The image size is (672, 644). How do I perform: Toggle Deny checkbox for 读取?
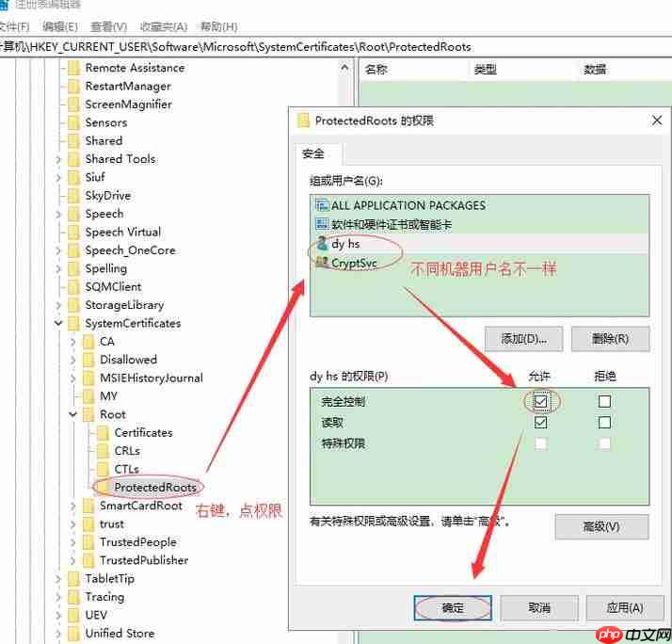click(605, 423)
